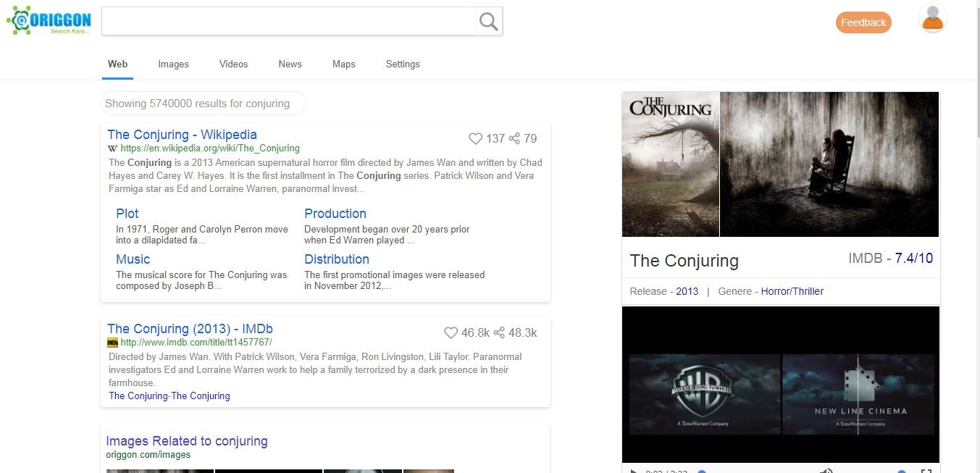The height and width of the screenshot is (473, 980).
Task: Click the Wikipedia result description snippet
Action: pyautogui.click(x=325, y=176)
